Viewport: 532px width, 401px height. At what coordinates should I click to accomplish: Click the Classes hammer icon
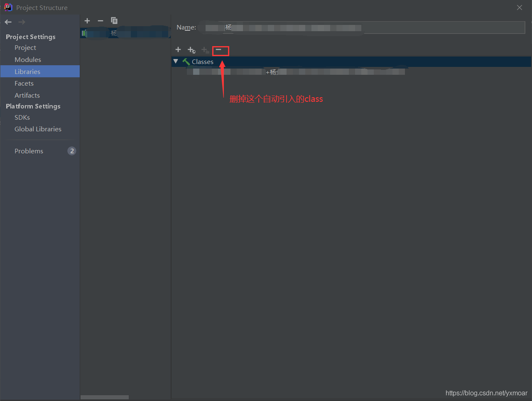[186, 62]
